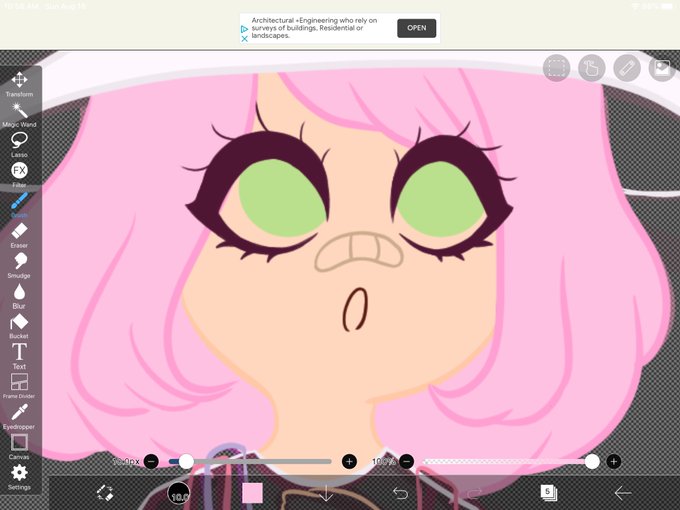Tap the AdChoices triangle icon

(x=245, y=29)
